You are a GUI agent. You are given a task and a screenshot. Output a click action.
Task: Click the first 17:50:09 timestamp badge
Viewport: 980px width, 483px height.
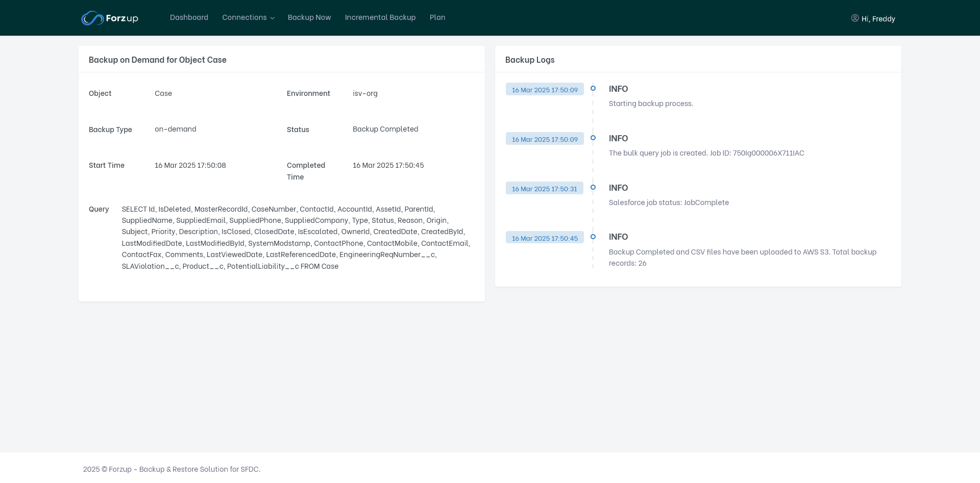point(545,90)
